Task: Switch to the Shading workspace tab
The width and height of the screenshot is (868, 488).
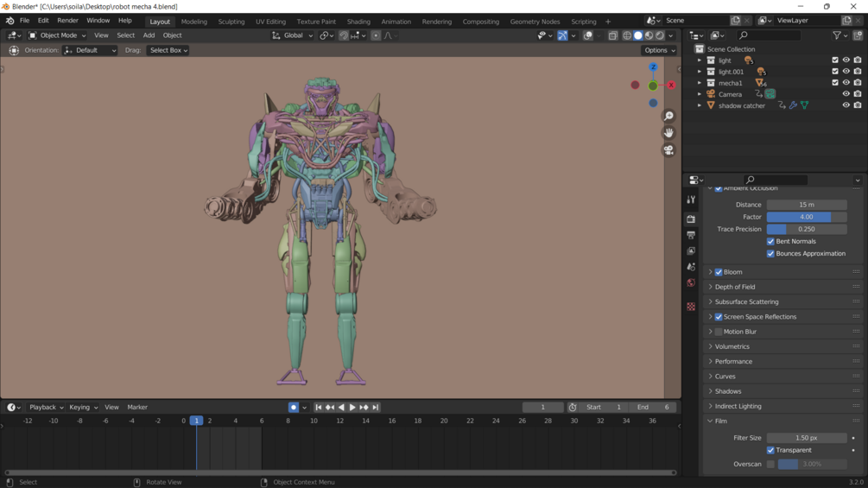Action: 358,22
